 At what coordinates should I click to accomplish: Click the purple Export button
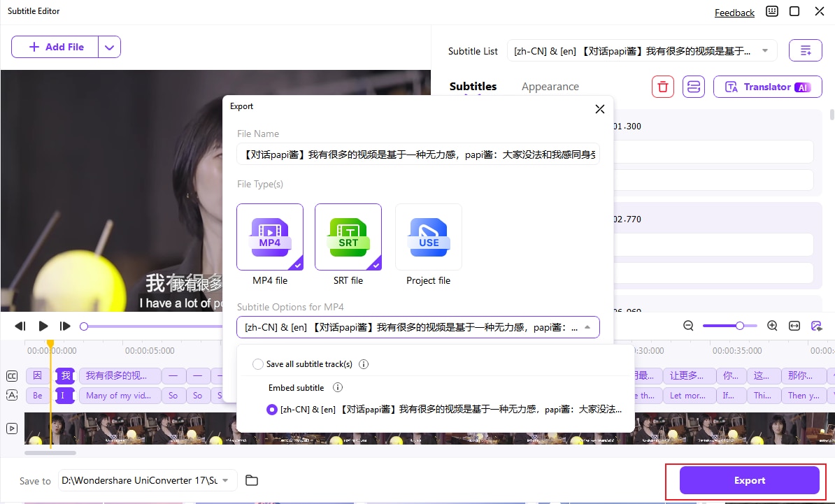[749, 481]
